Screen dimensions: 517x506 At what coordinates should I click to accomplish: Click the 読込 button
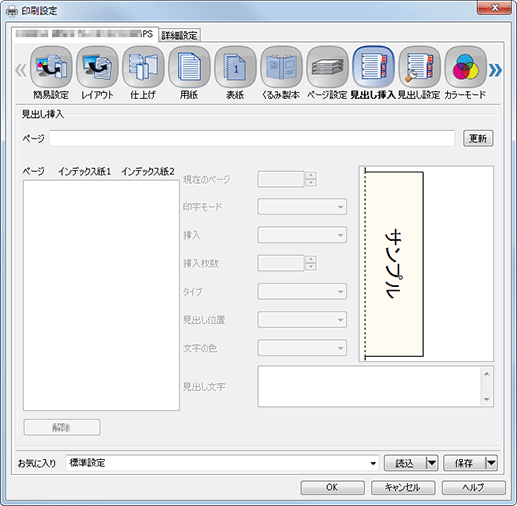tap(405, 463)
